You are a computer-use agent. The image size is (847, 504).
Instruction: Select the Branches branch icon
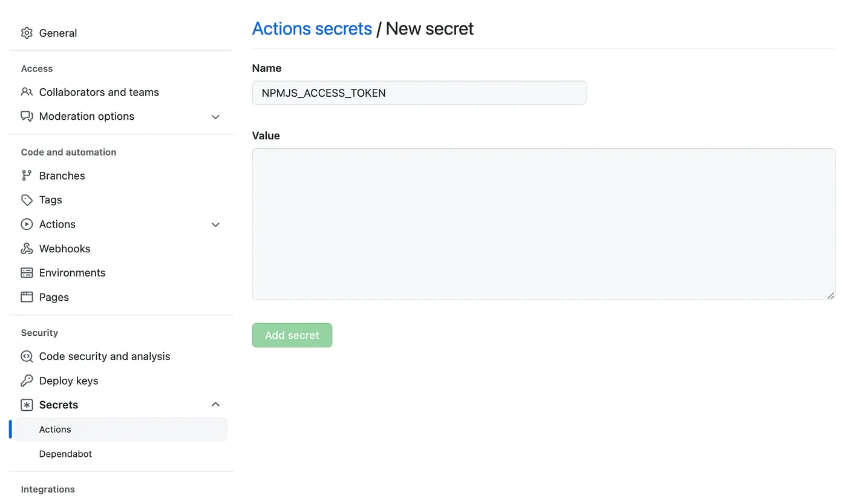[x=27, y=175]
